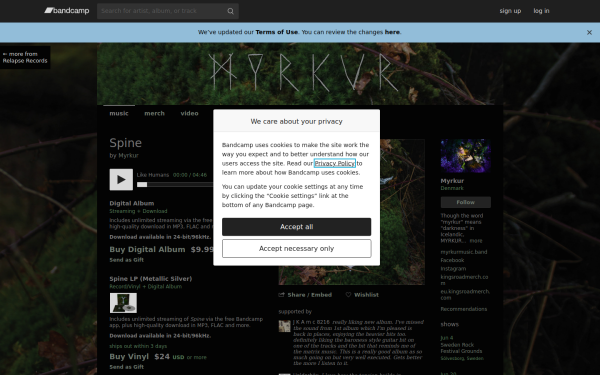This screenshot has width=600, height=375.
Task: Send digital album as gift
Action: [127, 260]
